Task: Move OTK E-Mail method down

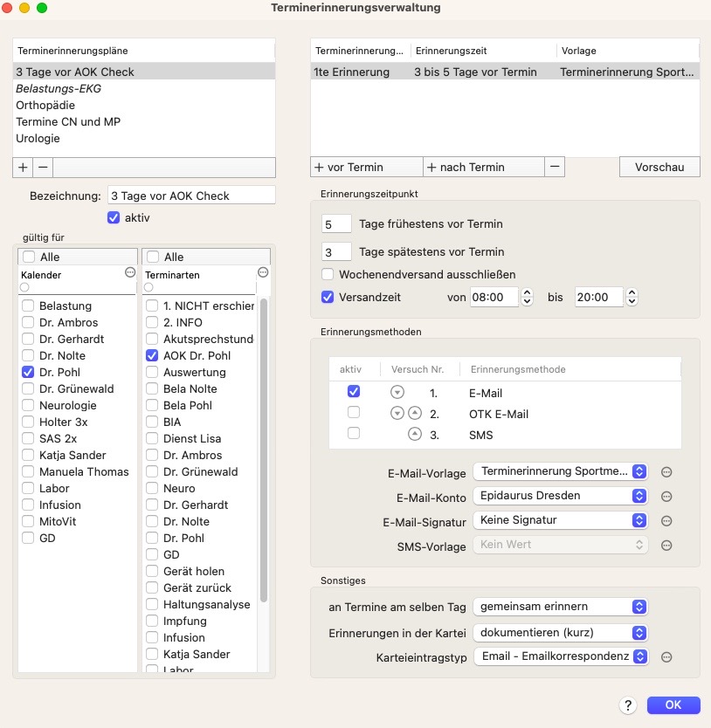Action: 397,413
